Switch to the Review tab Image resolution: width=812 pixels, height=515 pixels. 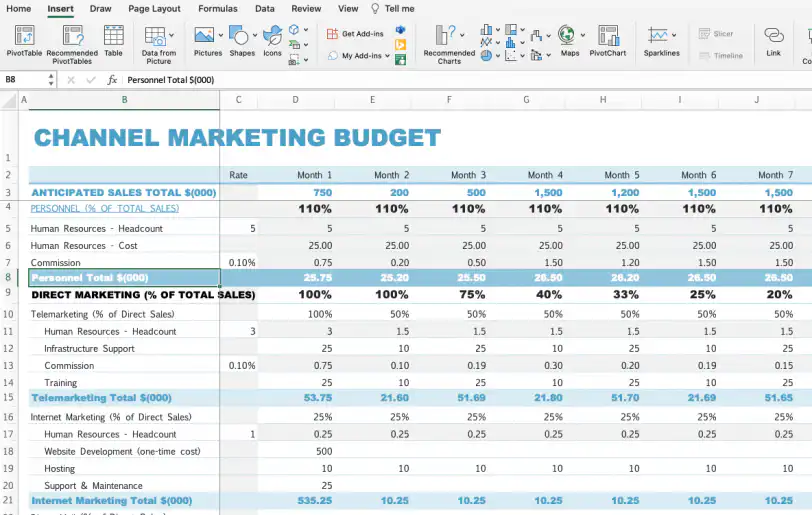pos(306,9)
